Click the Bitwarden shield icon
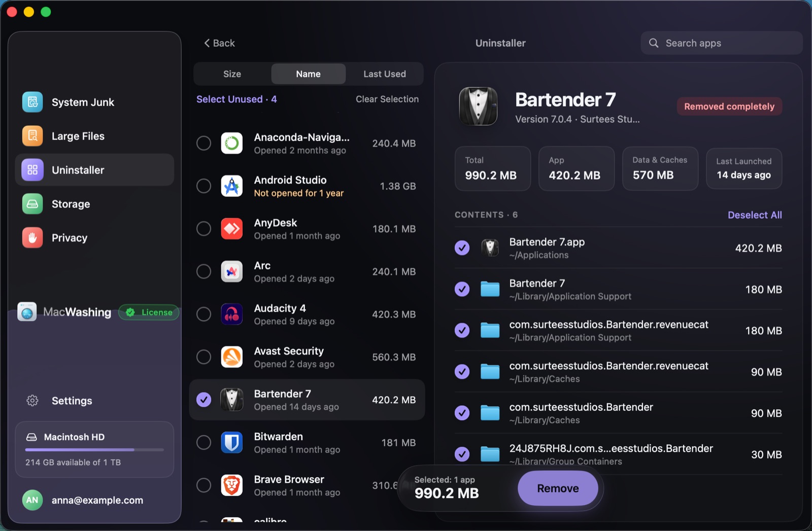812x531 pixels. pos(232,443)
